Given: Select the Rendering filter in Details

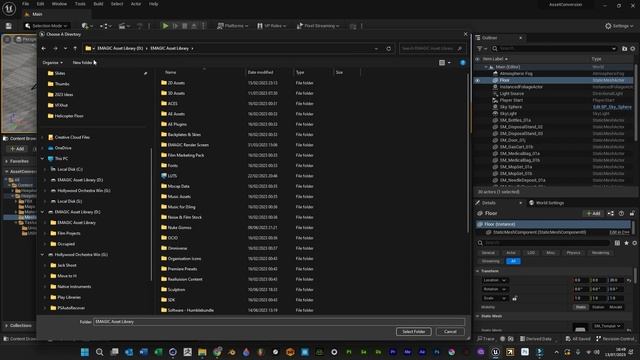Looking at the screenshot, I should tap(600, 253).
